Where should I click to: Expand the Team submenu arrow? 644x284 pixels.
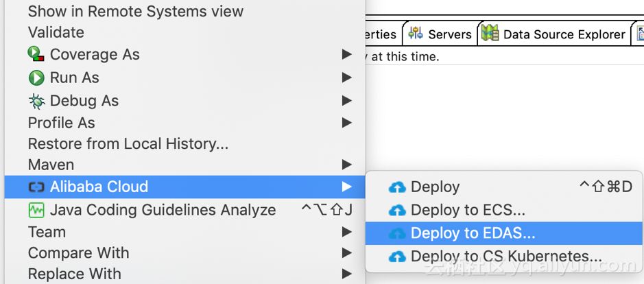[347, 232]
